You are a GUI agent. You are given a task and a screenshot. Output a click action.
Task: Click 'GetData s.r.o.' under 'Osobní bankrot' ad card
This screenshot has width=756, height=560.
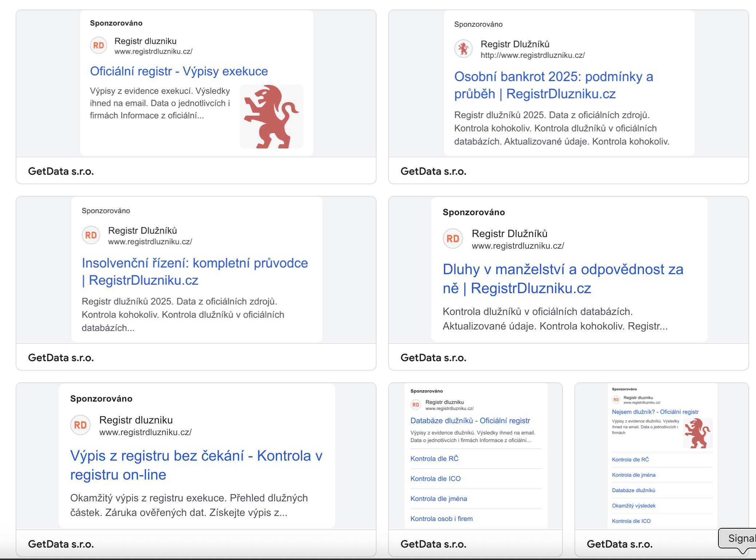pyautogui.click(x=434, y=171)
